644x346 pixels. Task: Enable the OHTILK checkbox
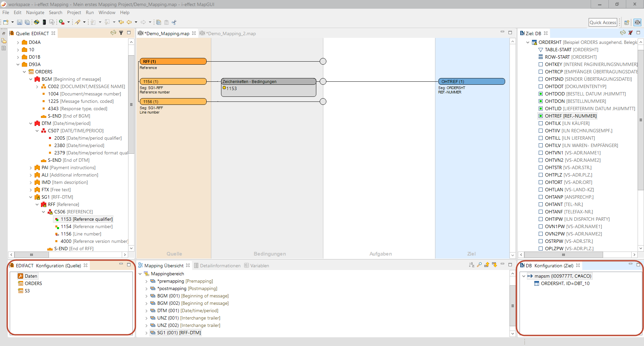point(541,123)
